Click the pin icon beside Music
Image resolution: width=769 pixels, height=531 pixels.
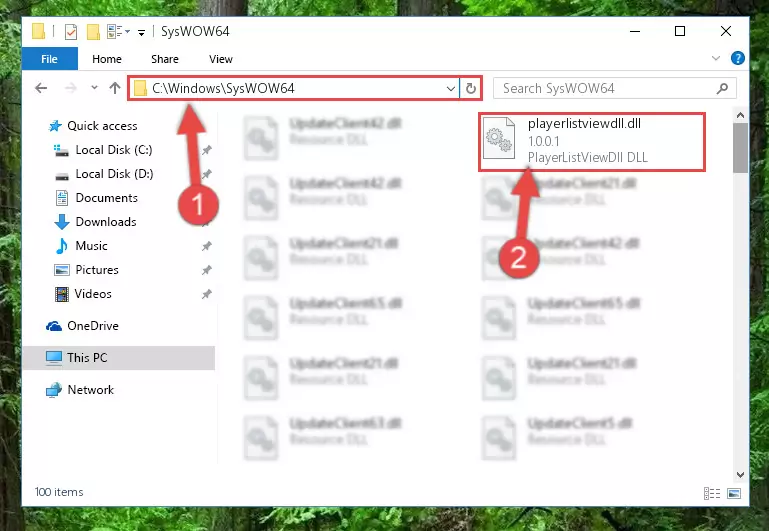(x=207, y=246)
